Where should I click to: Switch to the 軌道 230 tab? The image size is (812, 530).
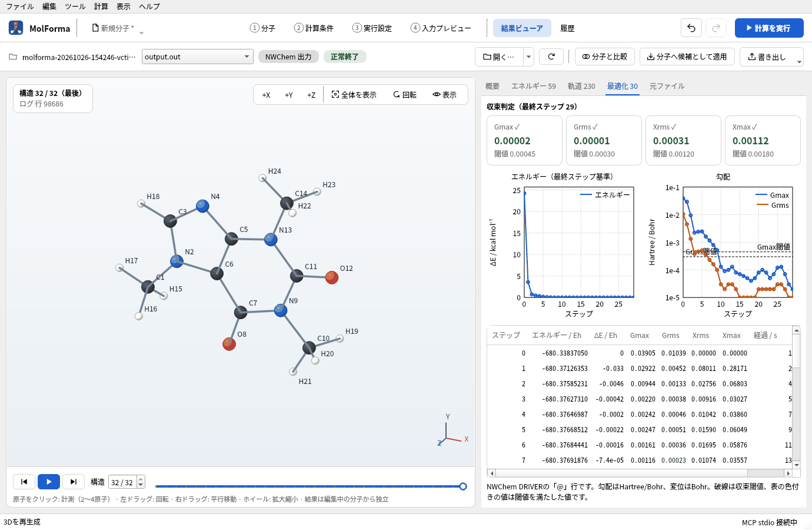(581, 86)
